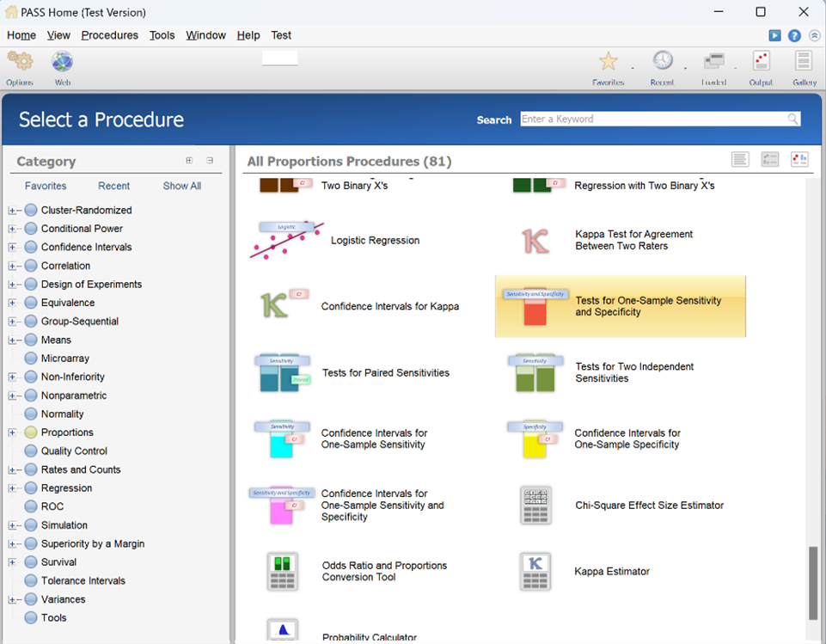Expand the Conditional Power category
This screenshot has height=644, width=826.
(x=12, y=230)
